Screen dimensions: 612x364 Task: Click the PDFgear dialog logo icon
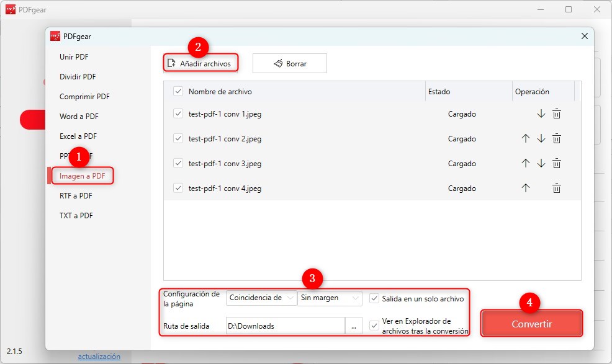pyautogui.click(x=55, y=37)
